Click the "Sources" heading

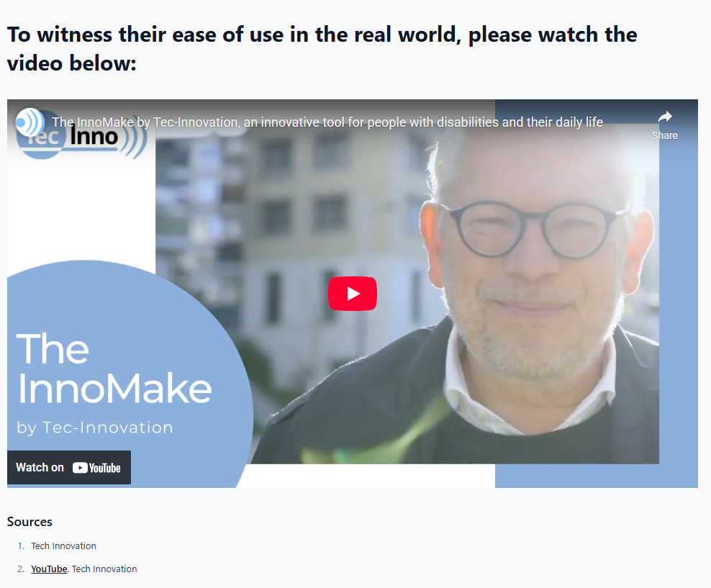click(x=30, y=522)
